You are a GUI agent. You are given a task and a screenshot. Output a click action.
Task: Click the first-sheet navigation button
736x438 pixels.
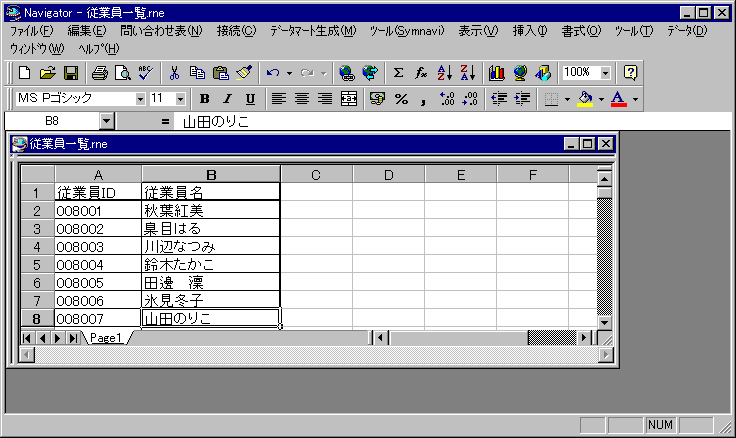[x=27, y=338]
